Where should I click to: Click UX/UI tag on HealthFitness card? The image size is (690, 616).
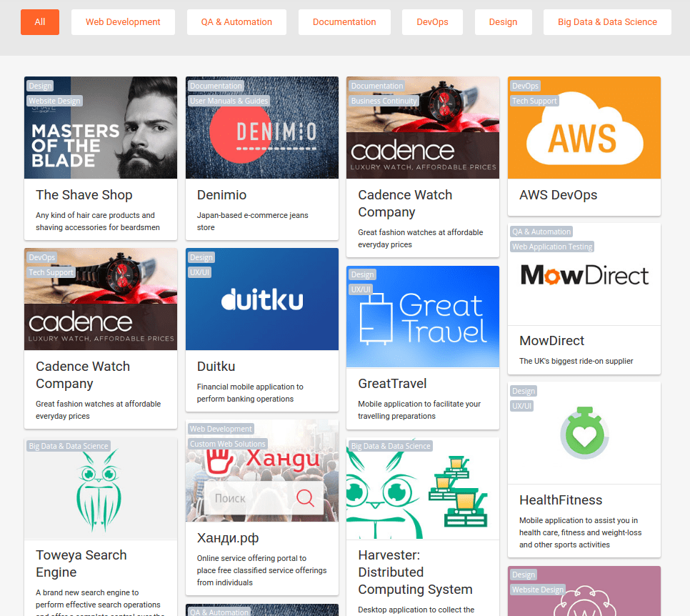[522, 406]
